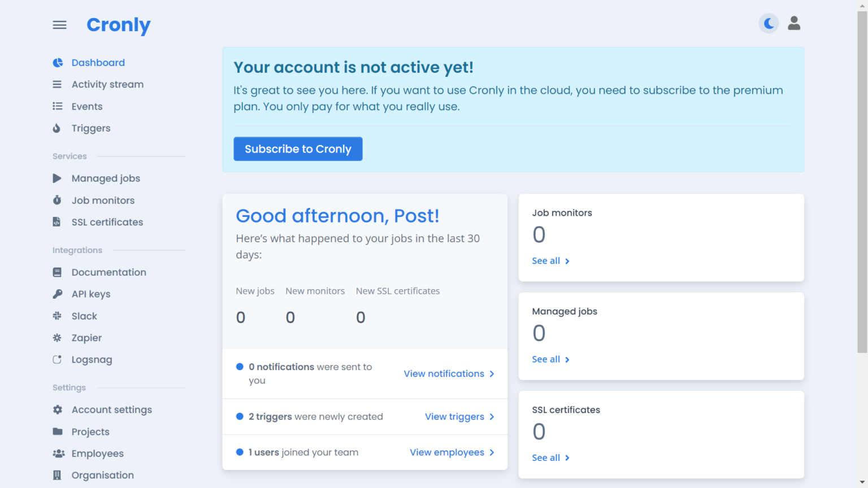Open the Zapier integration page
868x488 pixels.
[86, 338]
